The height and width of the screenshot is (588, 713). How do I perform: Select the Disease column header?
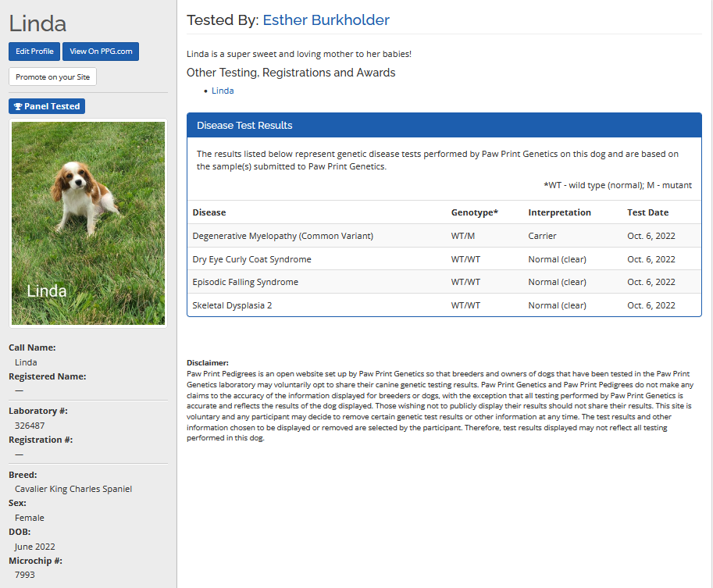209,212
